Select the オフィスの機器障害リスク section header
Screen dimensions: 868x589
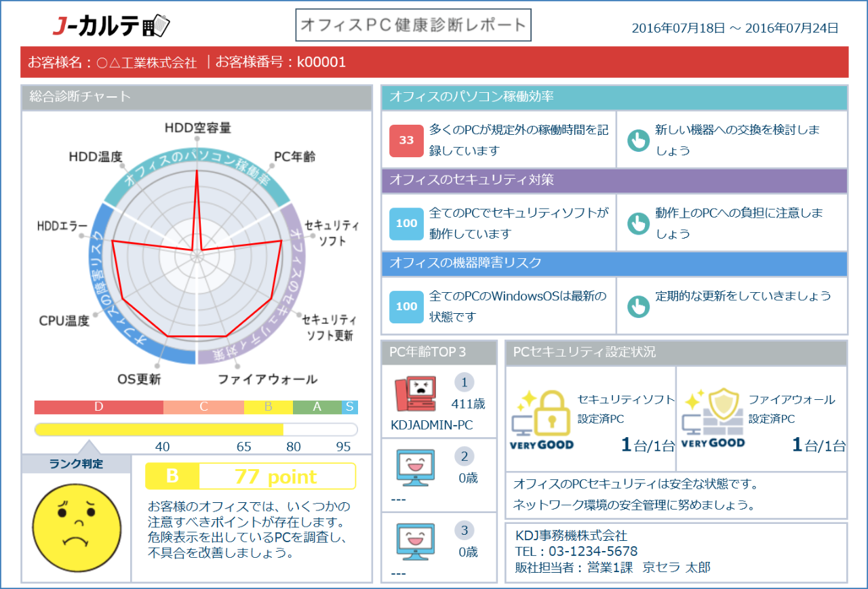click(614, 263)
